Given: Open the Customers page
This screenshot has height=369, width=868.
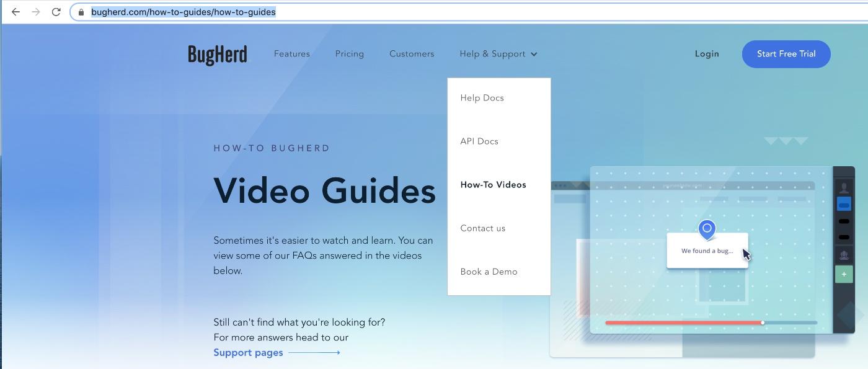Looking at the screenshot, I should (x=412, y=54).
